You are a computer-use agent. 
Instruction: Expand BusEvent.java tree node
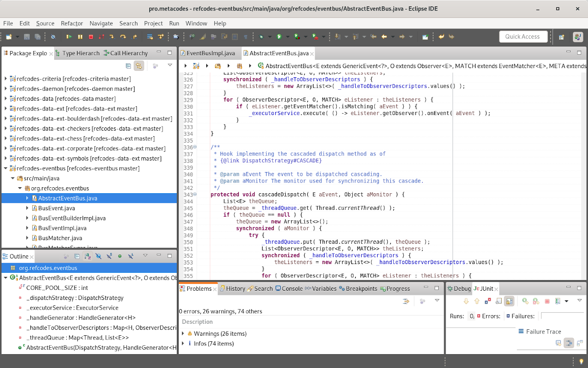[28, 208]
